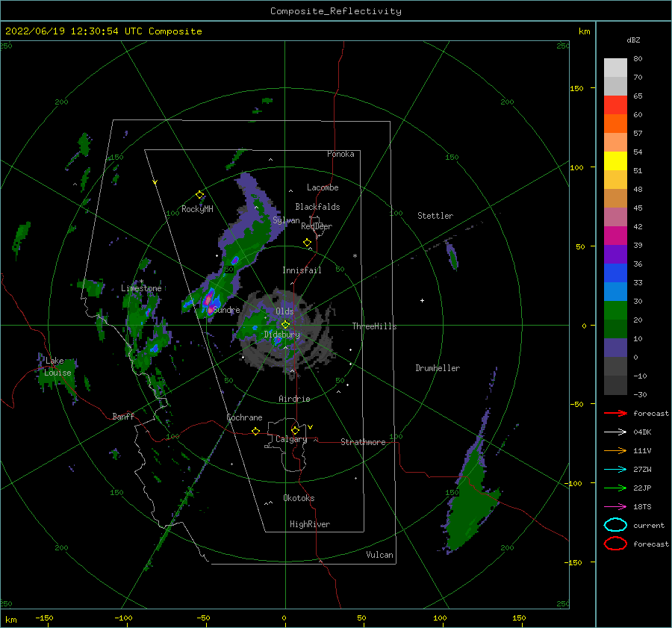This screenshot has height=628, width=672.
Task: Click the Ponoka town label
Action: point(340,154)
